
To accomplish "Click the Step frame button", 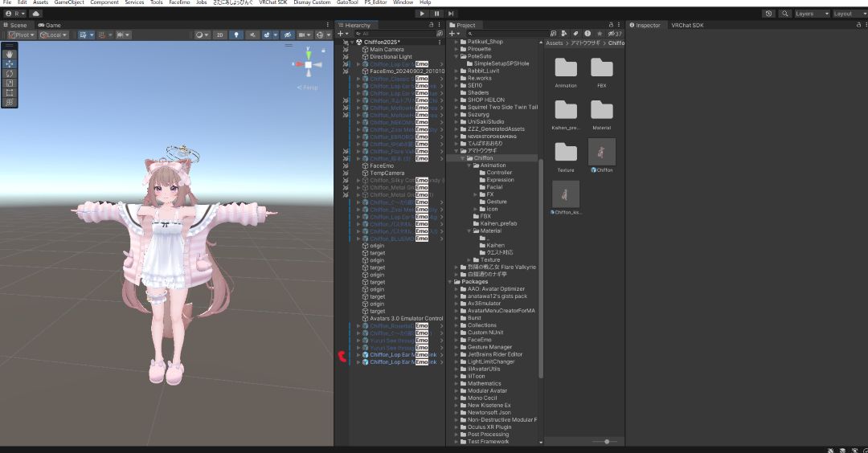I will [x=451, y=14].
